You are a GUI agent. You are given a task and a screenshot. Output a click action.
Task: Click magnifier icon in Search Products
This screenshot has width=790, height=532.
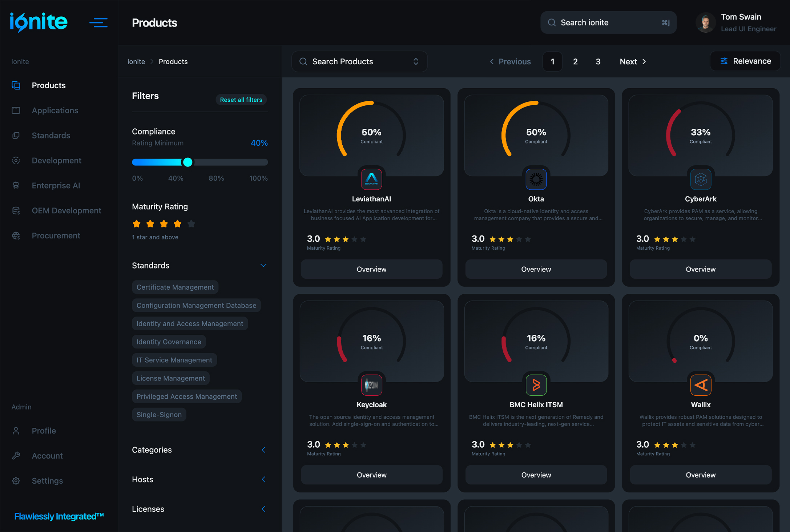tap(303, 61)
